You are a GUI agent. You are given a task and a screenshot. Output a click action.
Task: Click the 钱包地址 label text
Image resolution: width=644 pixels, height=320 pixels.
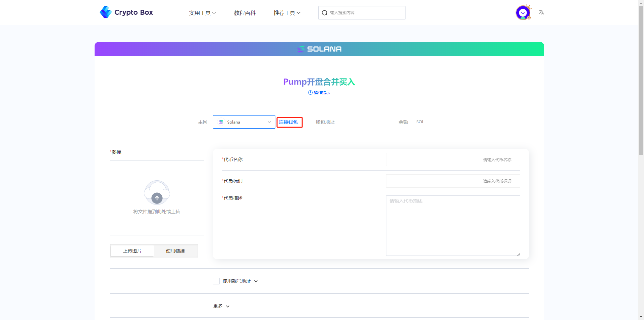pyautogui.click(x=325, y=122)
